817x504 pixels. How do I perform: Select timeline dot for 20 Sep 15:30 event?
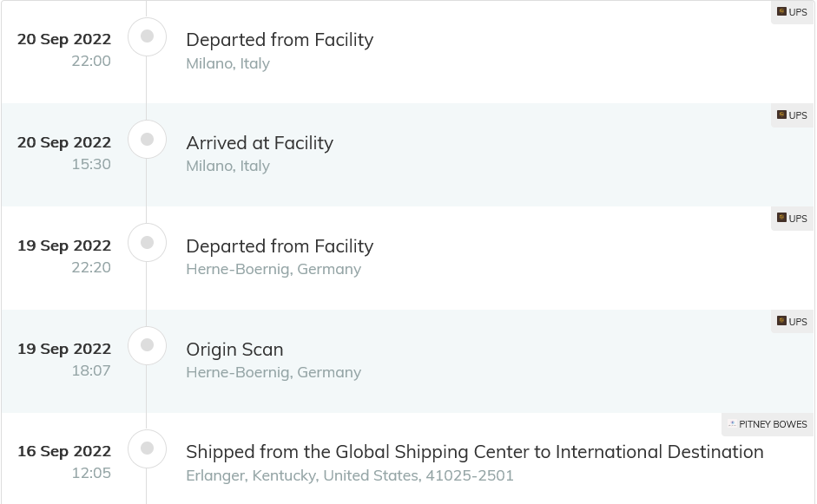pyautogui.click(x=147, y=140)
